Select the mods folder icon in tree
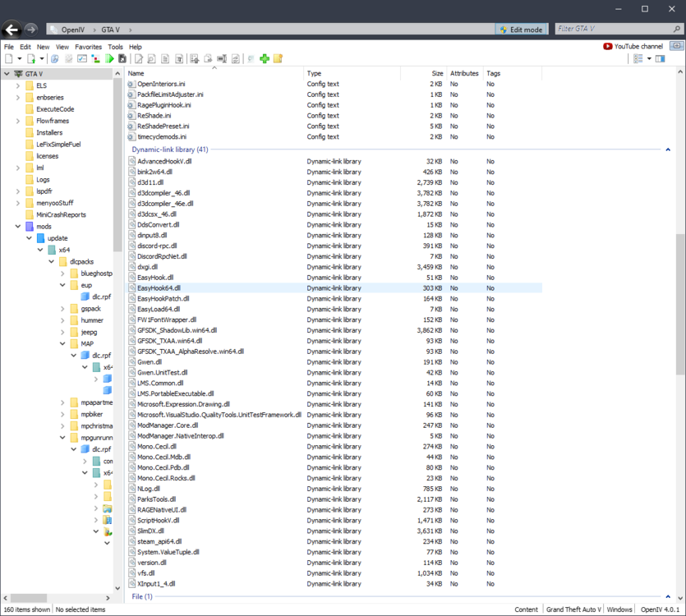686x616 pixels. 30,226
